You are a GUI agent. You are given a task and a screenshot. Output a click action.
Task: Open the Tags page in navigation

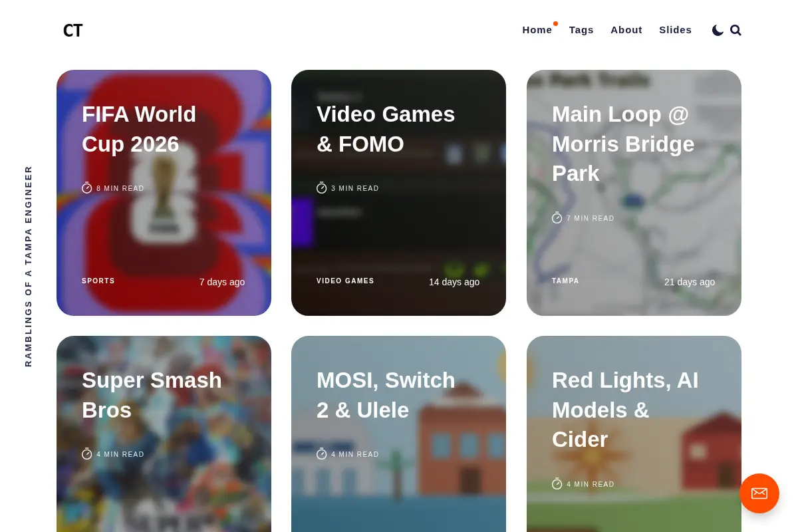tap(581, 30)
